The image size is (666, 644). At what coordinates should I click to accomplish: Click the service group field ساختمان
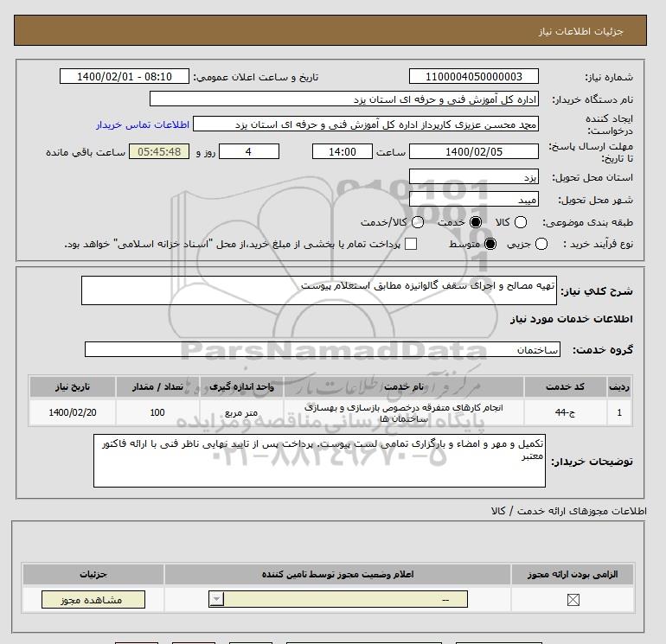pos(323,349)
